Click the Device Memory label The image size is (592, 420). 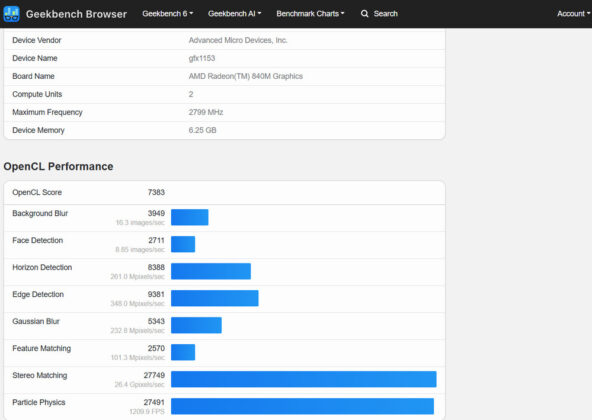pos(38,130)
